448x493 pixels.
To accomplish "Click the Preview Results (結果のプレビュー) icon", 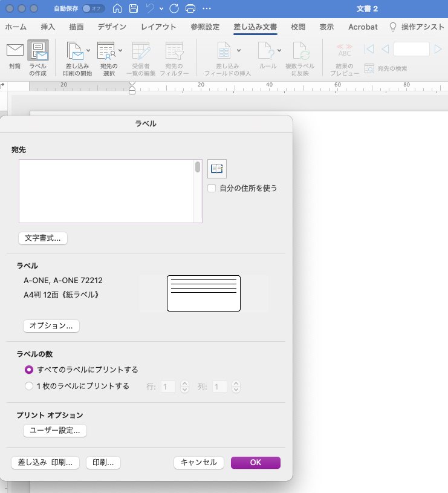I will coord(345,50).
